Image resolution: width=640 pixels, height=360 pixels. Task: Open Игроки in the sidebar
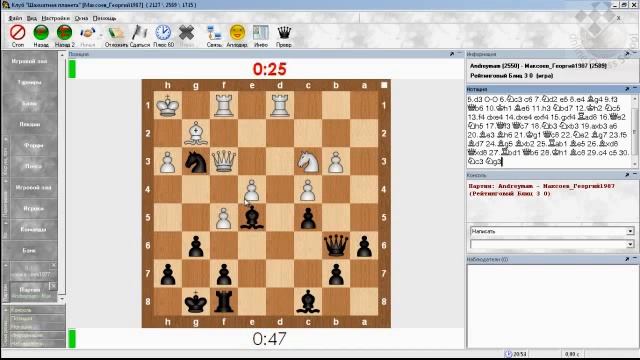(33, 208)
